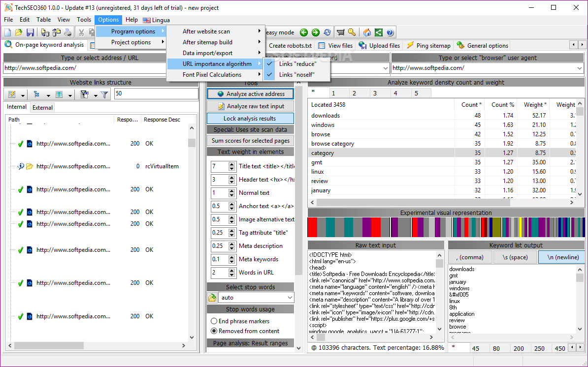
Task: Click the Upload files tab button
Action: (379, 46)
